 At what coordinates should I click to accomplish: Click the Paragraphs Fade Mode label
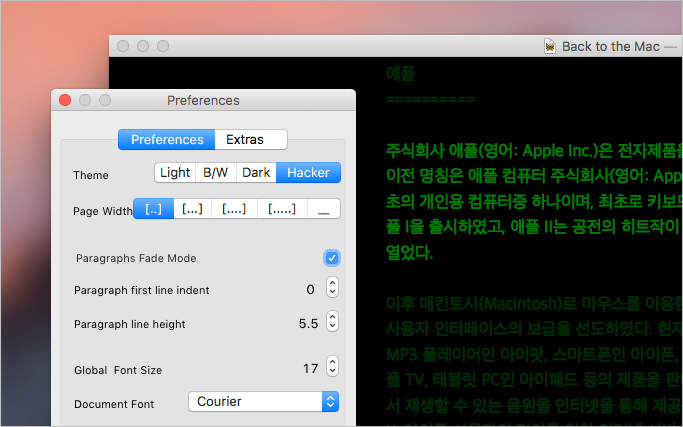click(136, 258)
